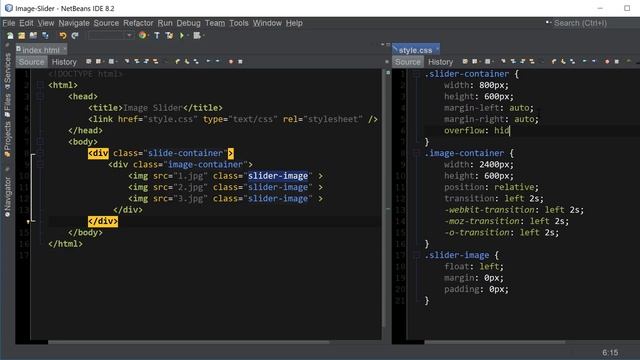The height and width of the screenshot is (360, 640).
Task: Open the Projects side panel
Action: [7, 139]
